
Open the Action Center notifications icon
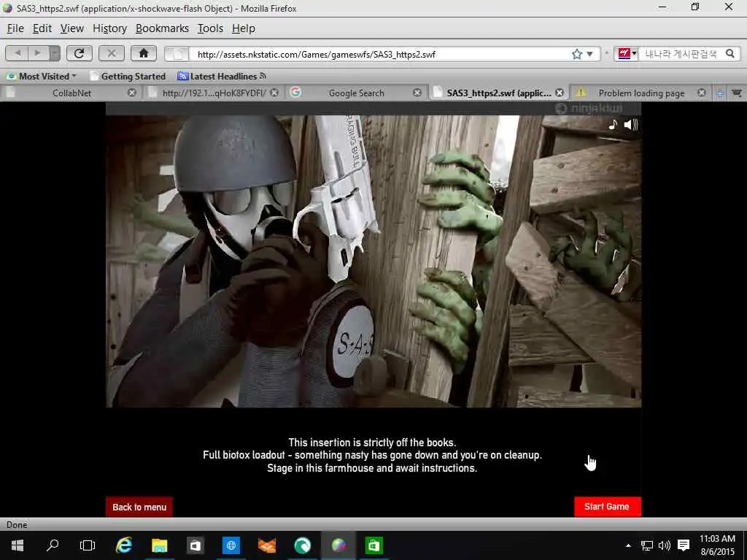(x=684, y=545)
